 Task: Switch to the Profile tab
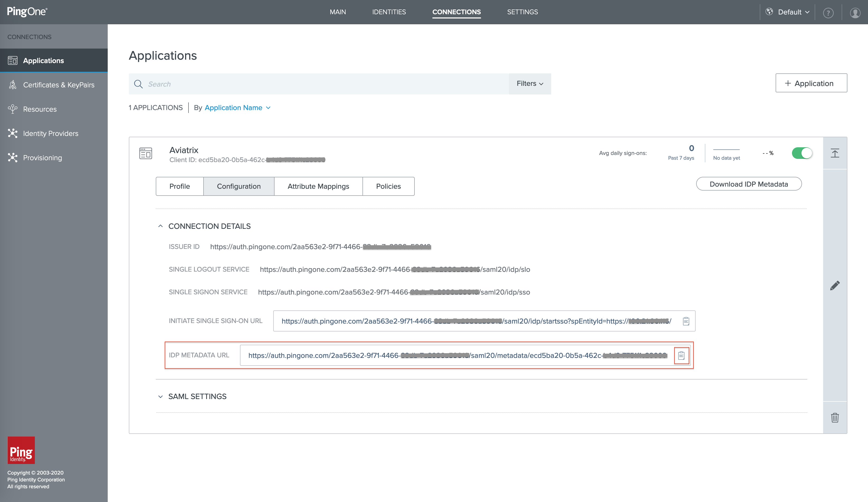180,186
